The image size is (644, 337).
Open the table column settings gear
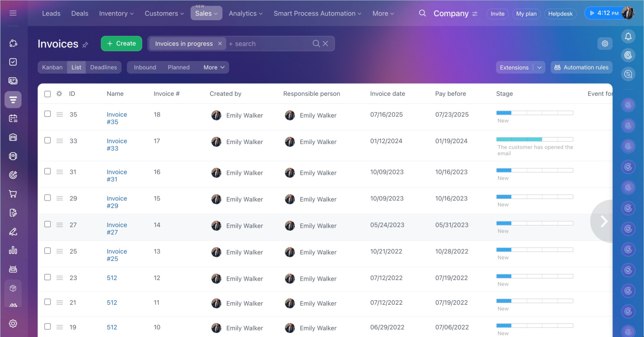click(59, 94)
